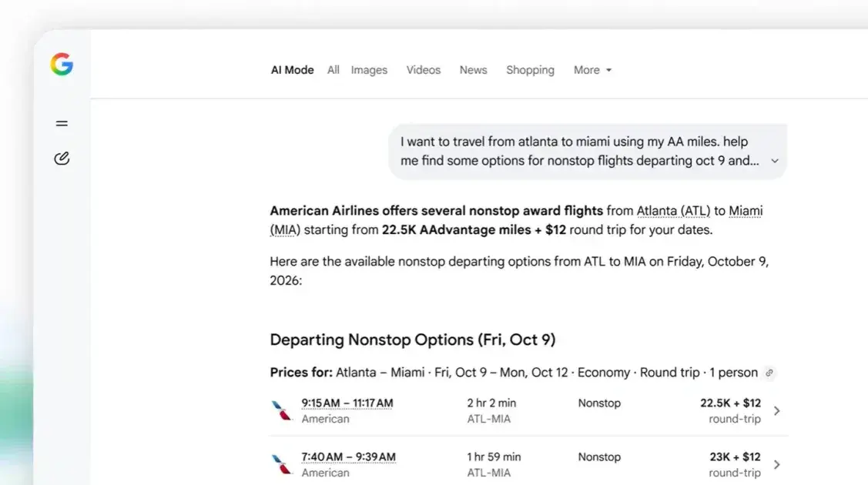Open the More dropdown menu

tap(592, 70)
